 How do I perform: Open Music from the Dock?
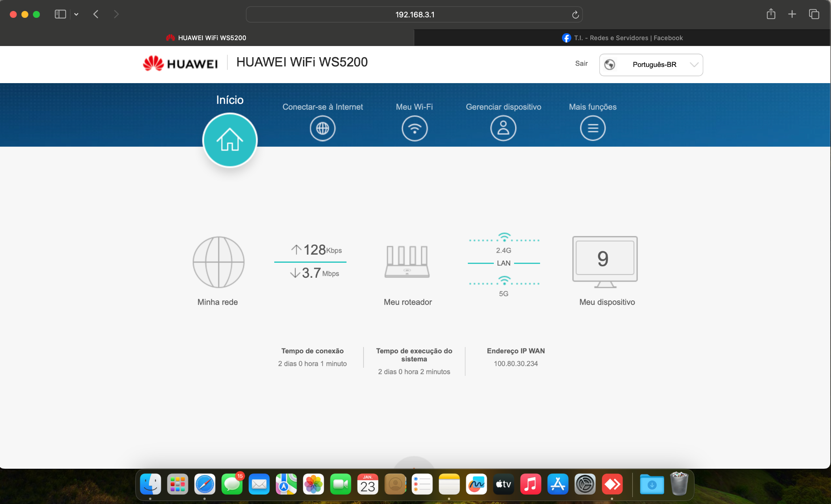(531, 484)
